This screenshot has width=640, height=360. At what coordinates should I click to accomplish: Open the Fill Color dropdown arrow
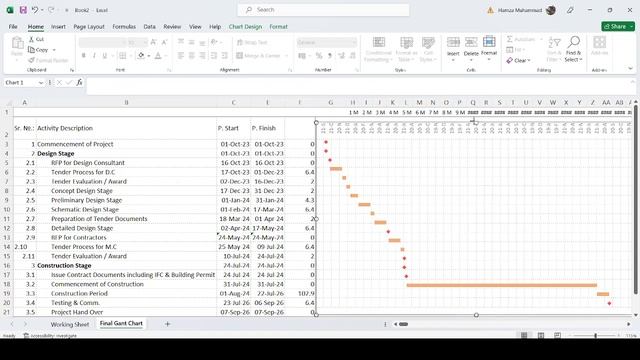pyautogui.click(x=149, y=56)
